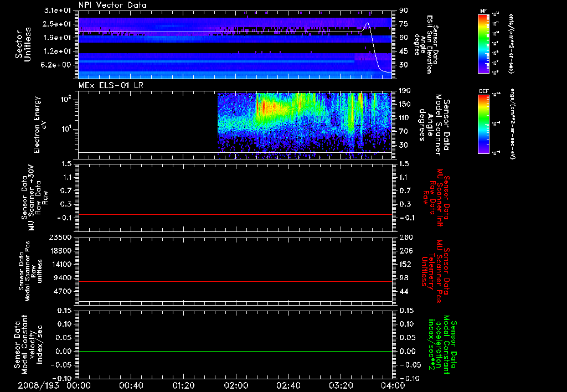Click the red line in MU Scanner +30V plot
The image size is (567, 392).
(235, 214)
